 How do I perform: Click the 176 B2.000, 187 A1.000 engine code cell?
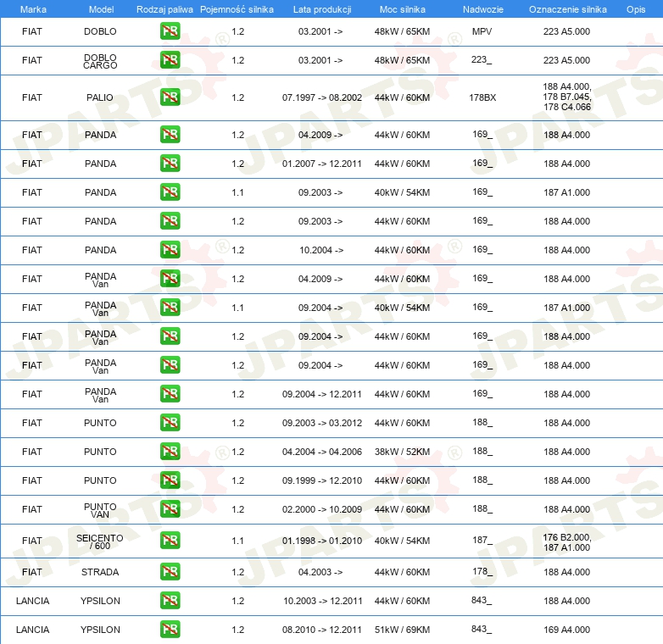tap(567, 542)
